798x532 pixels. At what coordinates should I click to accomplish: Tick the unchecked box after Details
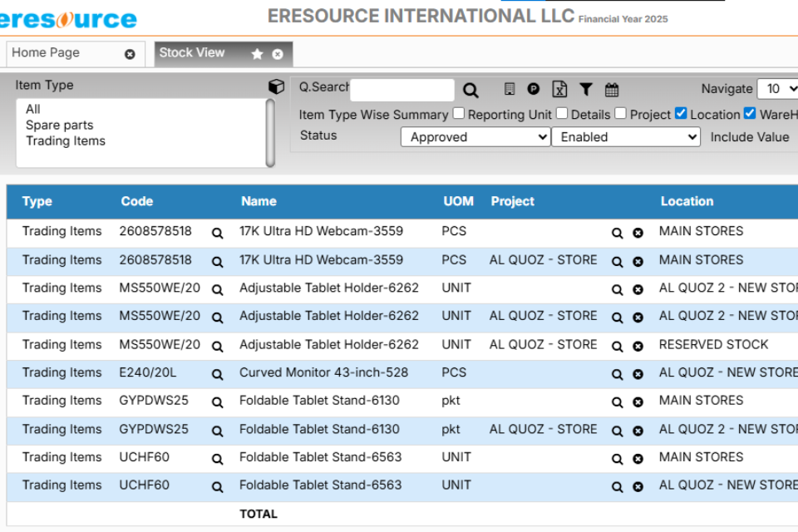(x=620, y=113)
